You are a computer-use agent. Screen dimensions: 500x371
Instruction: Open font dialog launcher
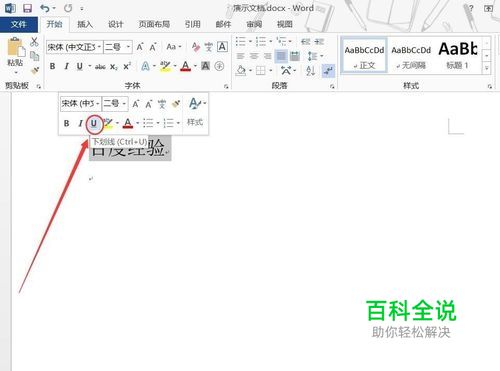pos(226,87)
